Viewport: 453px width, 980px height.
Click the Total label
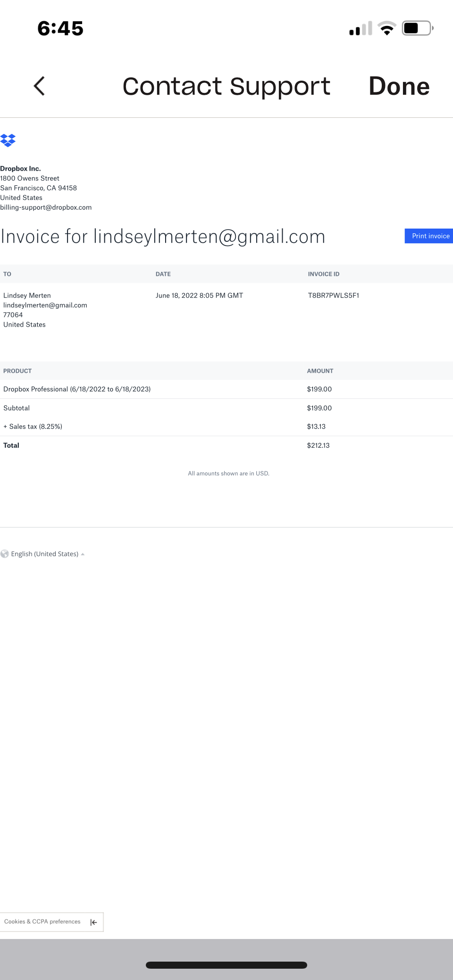coord(11,445)
